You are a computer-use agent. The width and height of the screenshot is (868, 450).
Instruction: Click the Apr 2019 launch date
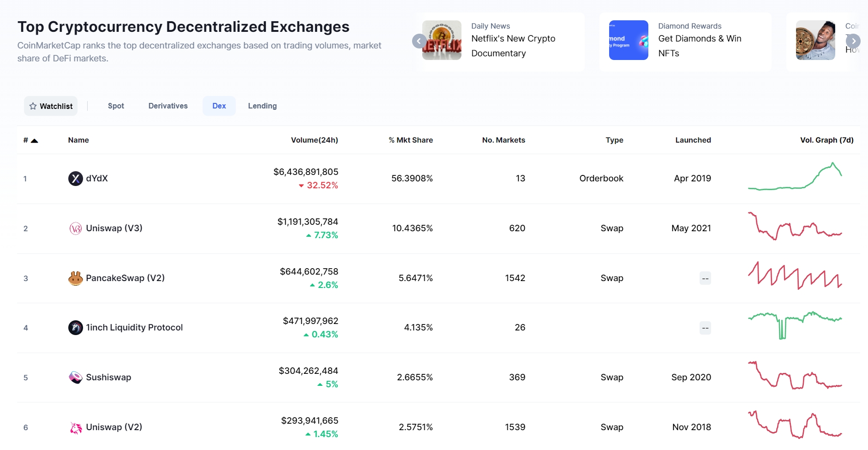tap(692, 179)
